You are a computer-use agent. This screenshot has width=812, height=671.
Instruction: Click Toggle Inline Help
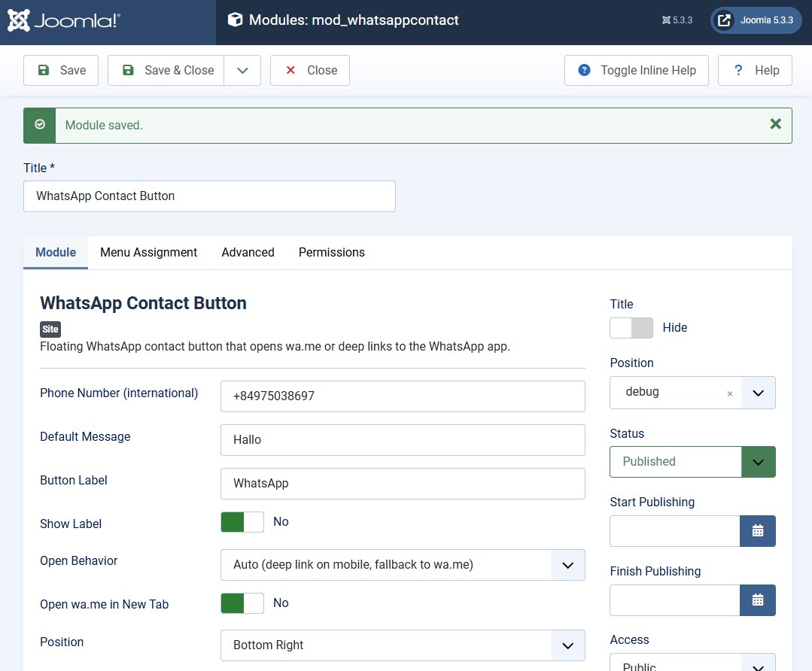click(637, 71)
